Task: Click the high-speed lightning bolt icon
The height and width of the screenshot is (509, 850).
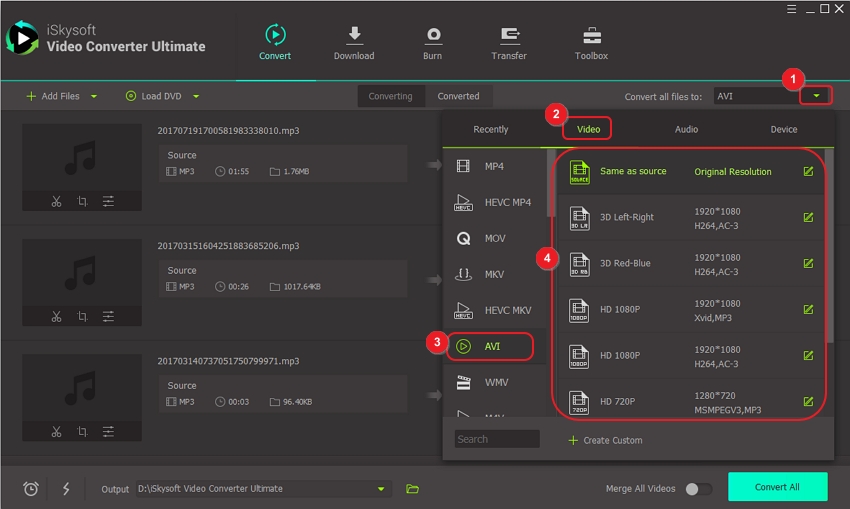Action: click(66, 489)
